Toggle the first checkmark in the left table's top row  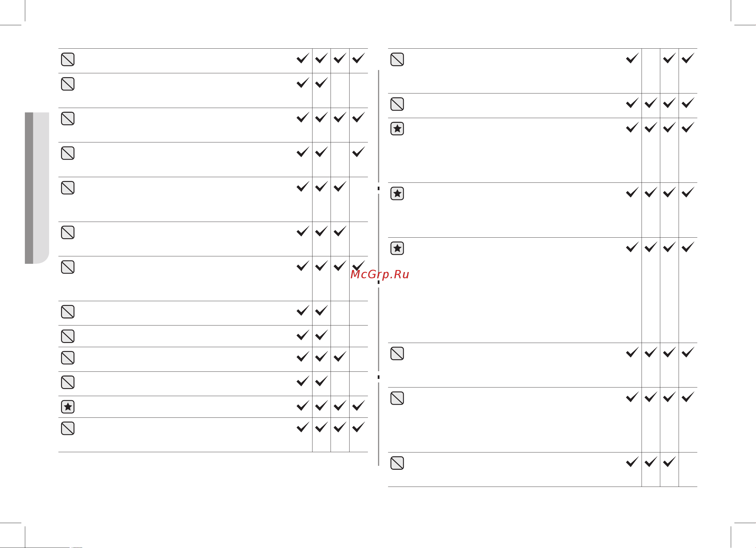[x=303, y=58]
